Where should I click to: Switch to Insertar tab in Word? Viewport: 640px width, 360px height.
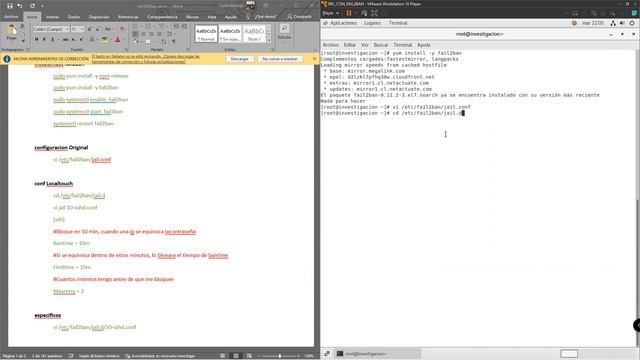pos(52,17)
